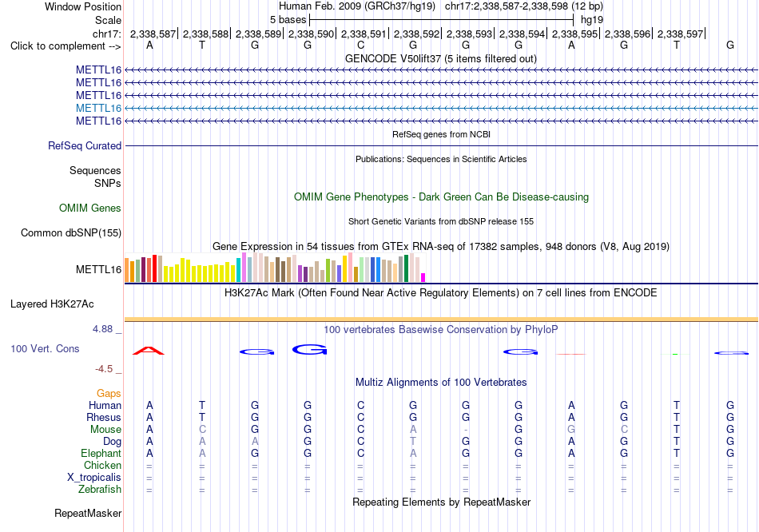The image size is (759, 532).
Task: Click the SNPs label of Publications track
Action: click(108, 183)
